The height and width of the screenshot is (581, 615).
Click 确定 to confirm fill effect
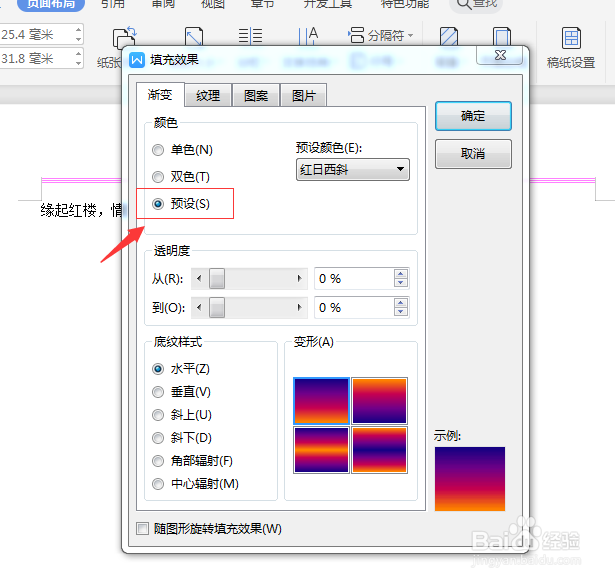[x=473, y=116]
